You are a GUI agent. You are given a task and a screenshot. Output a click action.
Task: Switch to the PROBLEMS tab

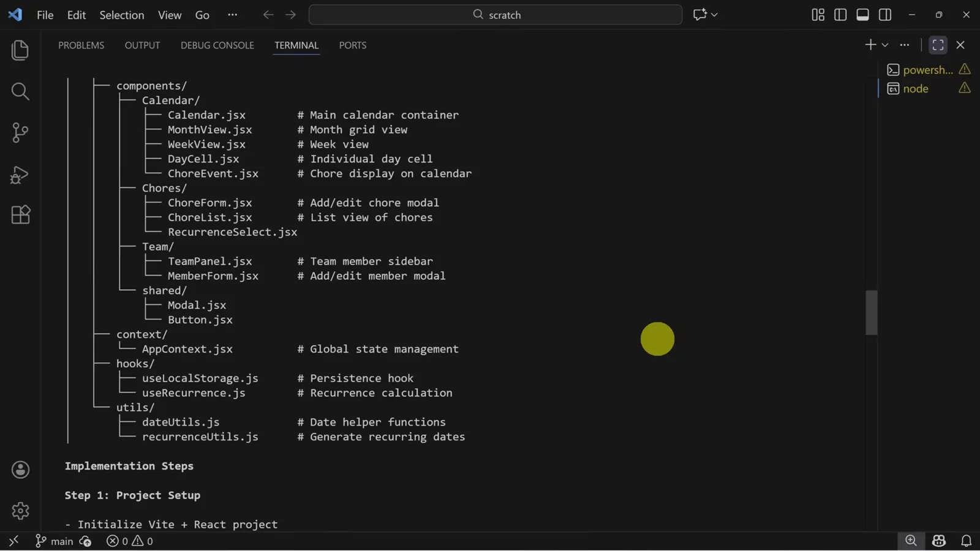click(x=81, y=45)
